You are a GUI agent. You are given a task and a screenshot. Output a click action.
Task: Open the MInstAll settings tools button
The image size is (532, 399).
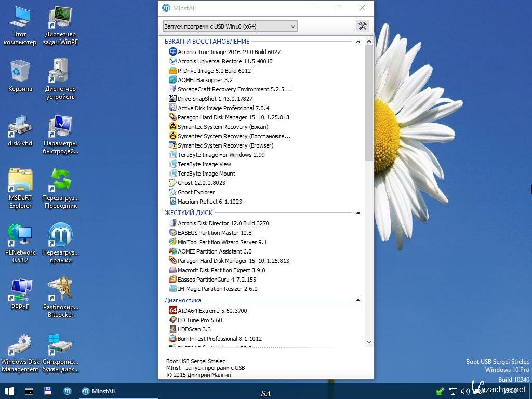pos(362,26)
